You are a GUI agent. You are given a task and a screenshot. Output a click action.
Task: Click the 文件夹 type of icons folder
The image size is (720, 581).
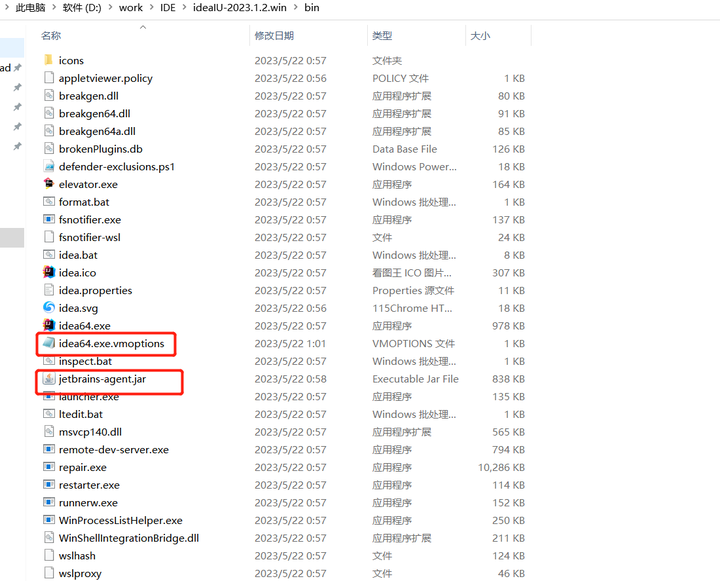pos(387,61)
